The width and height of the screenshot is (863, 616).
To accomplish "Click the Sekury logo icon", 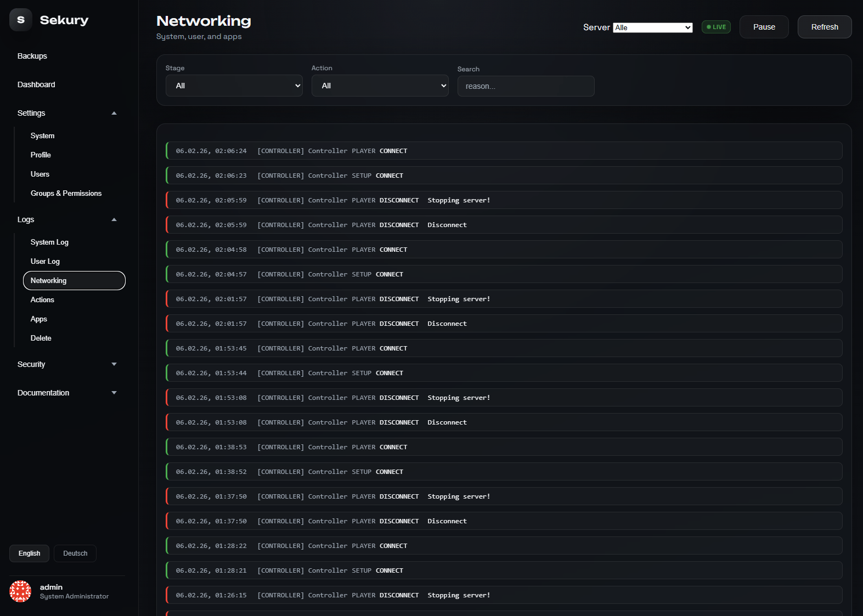I will (21, 20).
